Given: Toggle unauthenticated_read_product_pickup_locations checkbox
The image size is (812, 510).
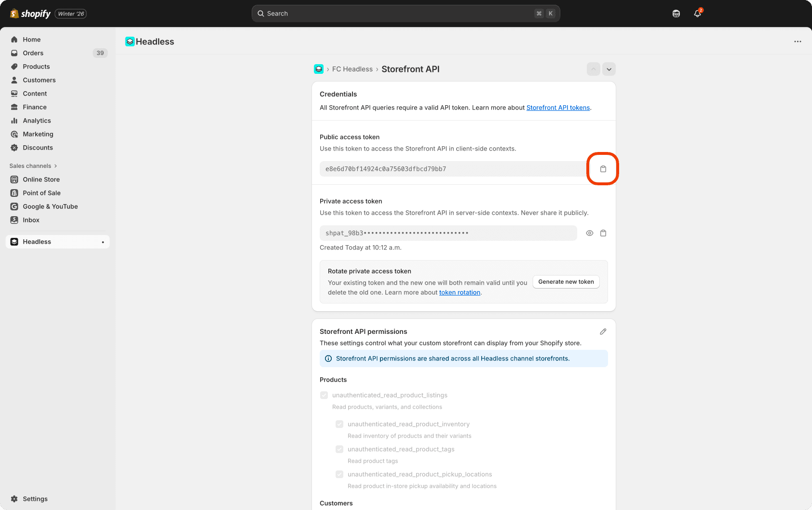Looking at the screenshot, I should point(339,474).
